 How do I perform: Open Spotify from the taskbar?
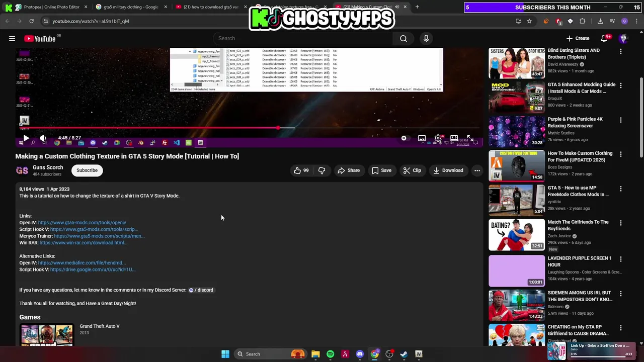coord(330,354)
